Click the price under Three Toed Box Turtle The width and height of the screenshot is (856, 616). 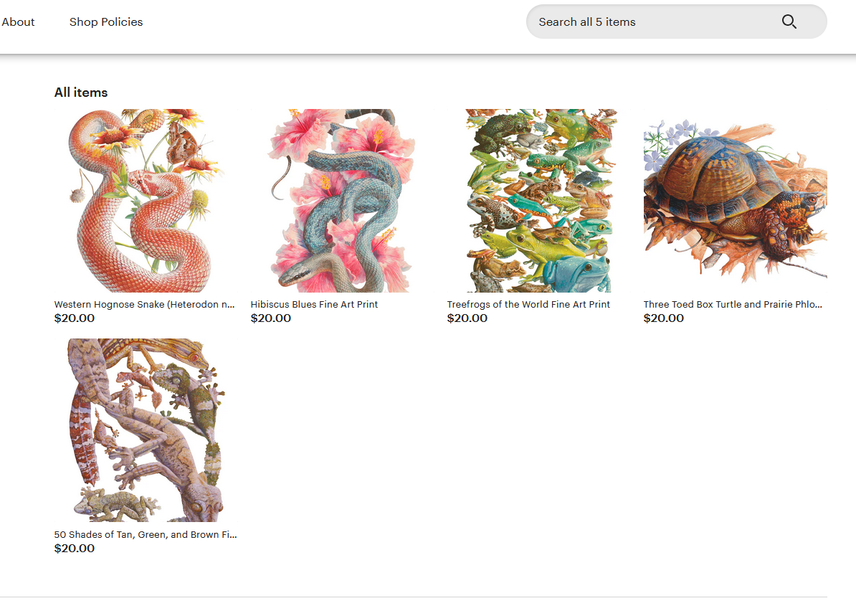coord(664,318)
